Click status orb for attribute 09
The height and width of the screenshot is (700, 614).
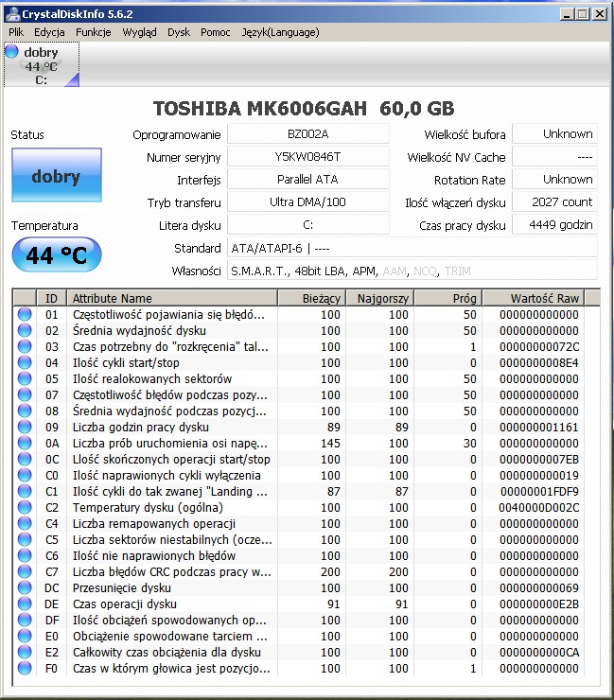pos(25,427)
